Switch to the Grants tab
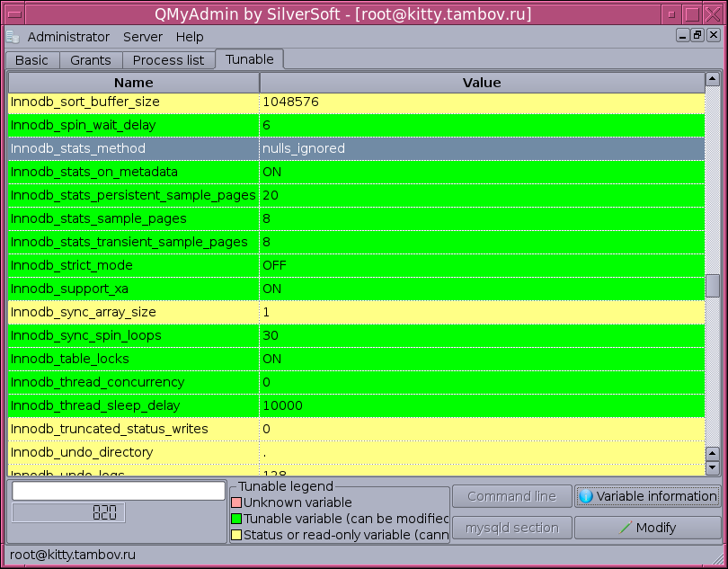Viewport: 728px width, 569px height. [x=91, y=60]
